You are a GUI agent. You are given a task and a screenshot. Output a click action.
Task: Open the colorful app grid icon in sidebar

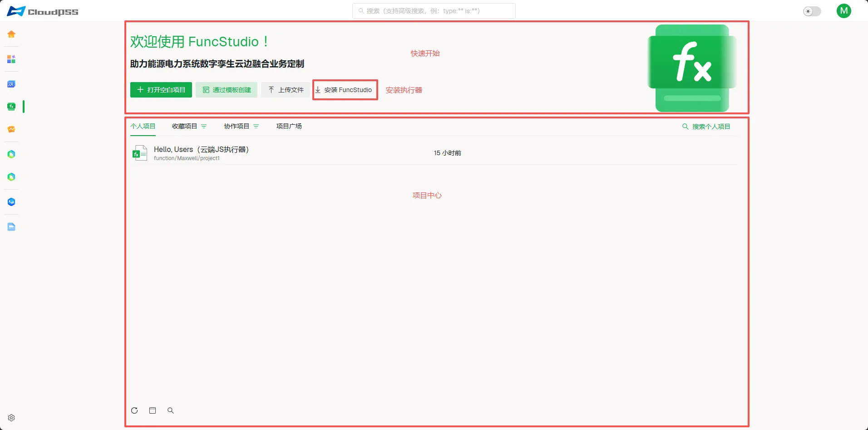(x=11, y=59)
